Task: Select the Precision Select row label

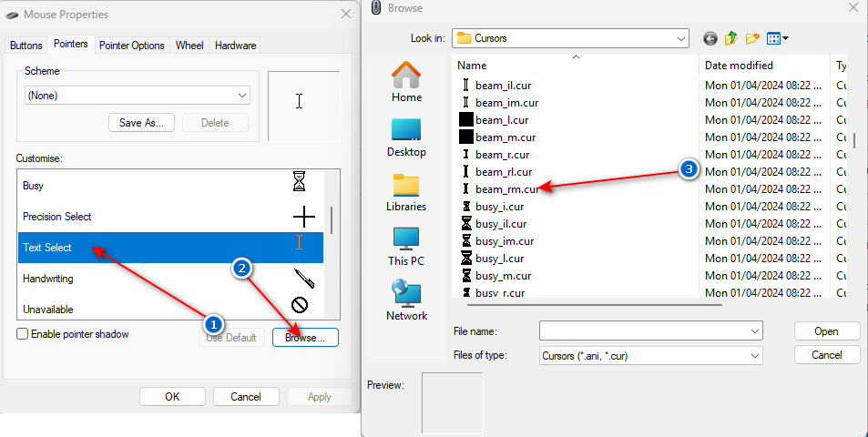Action: coord(57,217)
